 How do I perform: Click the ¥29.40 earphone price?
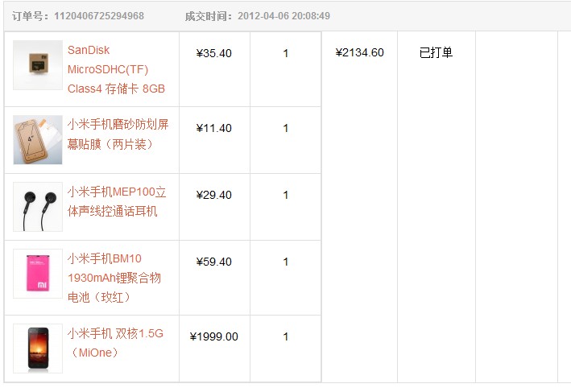click(213, 196)
